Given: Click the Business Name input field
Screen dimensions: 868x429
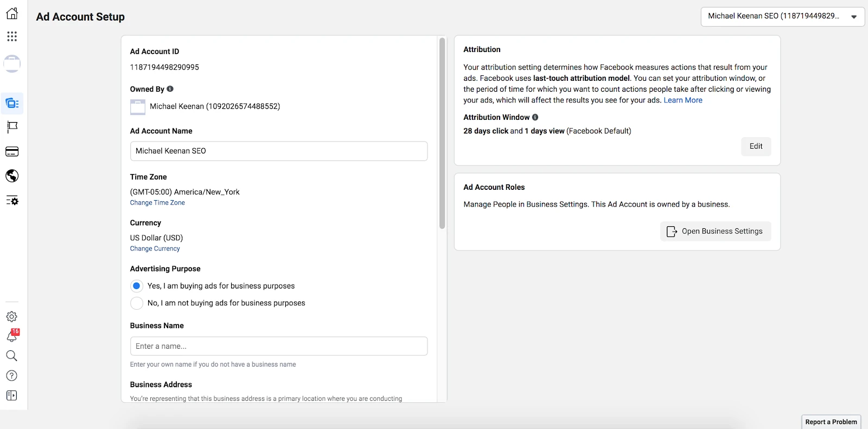Looking at the screenshot, I should tap(278, 347).
